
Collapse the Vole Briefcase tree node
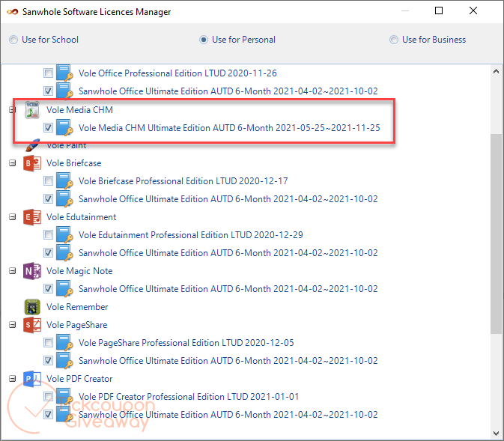(x=12, y=163)
